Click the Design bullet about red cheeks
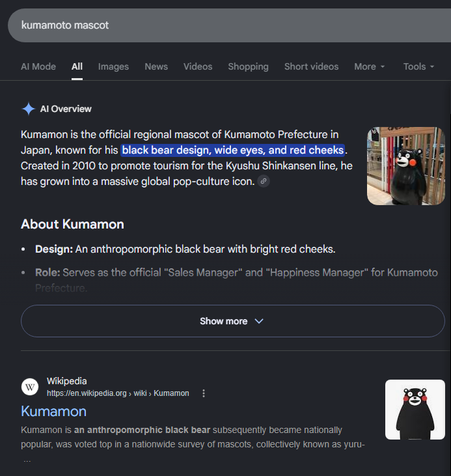 point(185,249)
